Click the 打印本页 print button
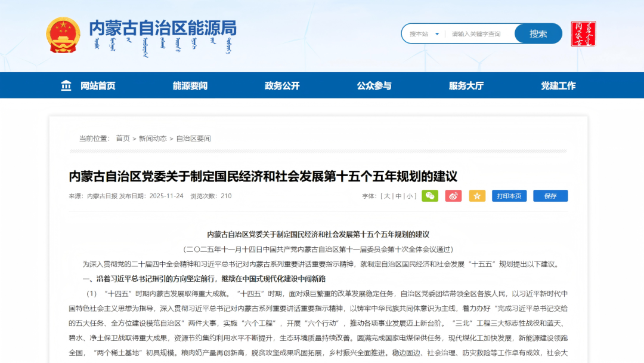The width and height of the screenshot is (644, 363). [x=509, y=196]
